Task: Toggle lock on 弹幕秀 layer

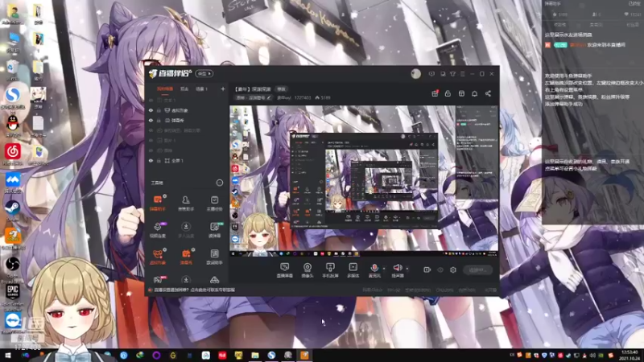Action: [x=159, y=120]
